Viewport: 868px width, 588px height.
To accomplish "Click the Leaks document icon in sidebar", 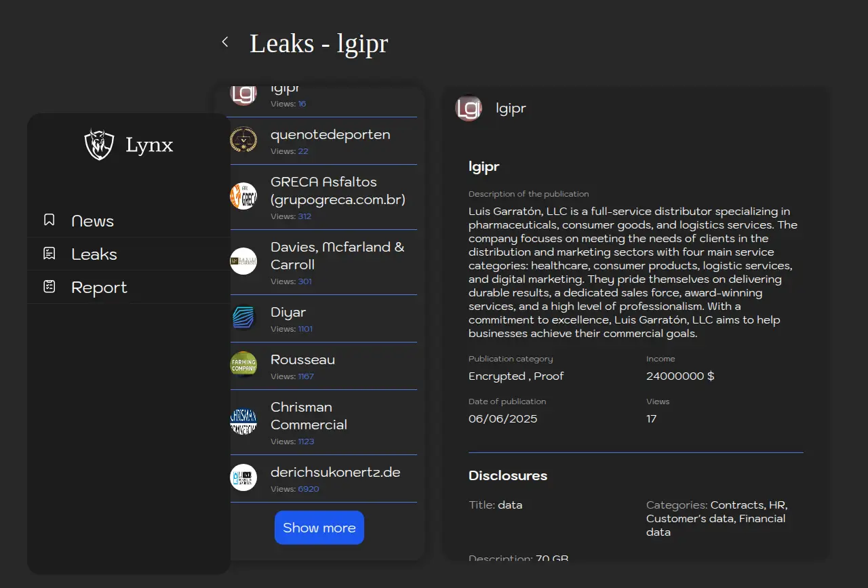I will [x=49, y=254].
